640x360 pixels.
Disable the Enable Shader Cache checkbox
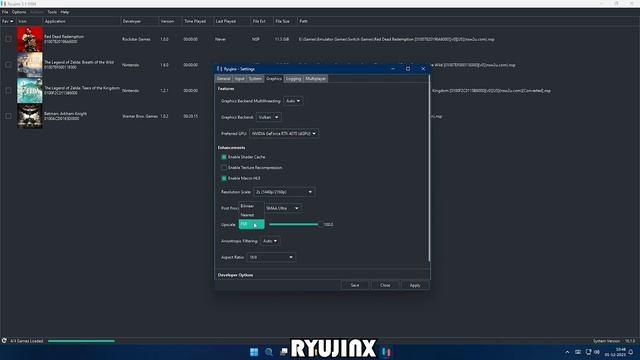(224, 157)
